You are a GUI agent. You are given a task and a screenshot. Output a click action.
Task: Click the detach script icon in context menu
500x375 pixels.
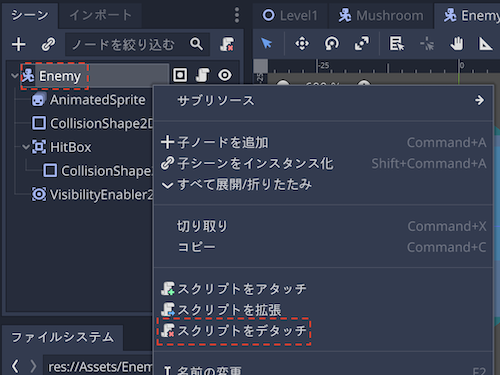click(x=168, y=331)
